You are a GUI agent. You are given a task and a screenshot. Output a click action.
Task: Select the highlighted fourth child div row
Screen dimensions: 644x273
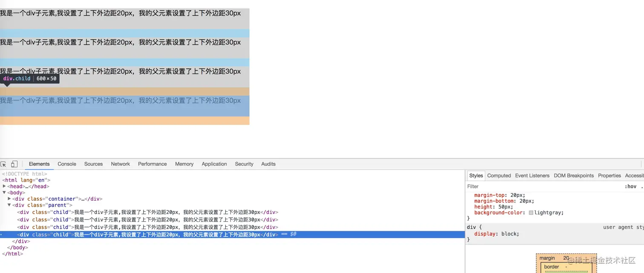tap(232, 234)
